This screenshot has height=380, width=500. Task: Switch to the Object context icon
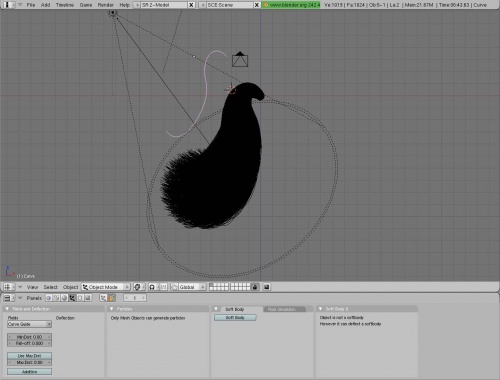point(72,298)
